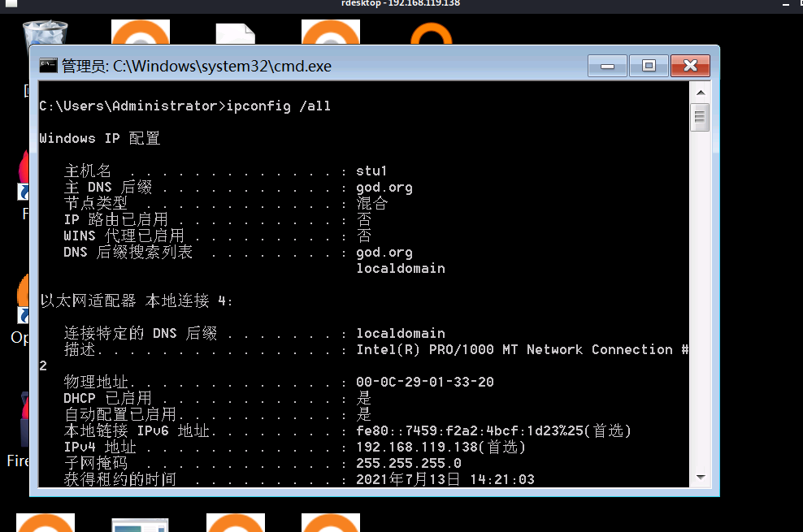Click the cmd scrollbar down arrow
The height and width of the screenshot is (532, 803).
click(701, 478)
